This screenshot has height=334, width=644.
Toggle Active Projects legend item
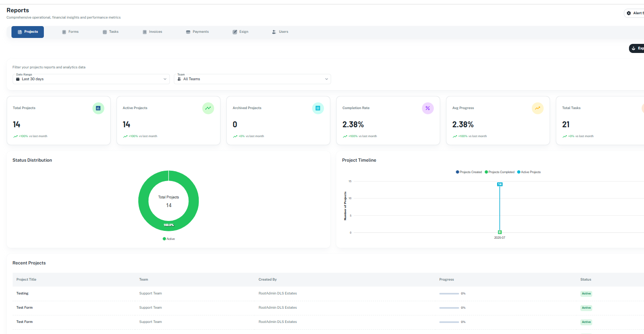529,172
